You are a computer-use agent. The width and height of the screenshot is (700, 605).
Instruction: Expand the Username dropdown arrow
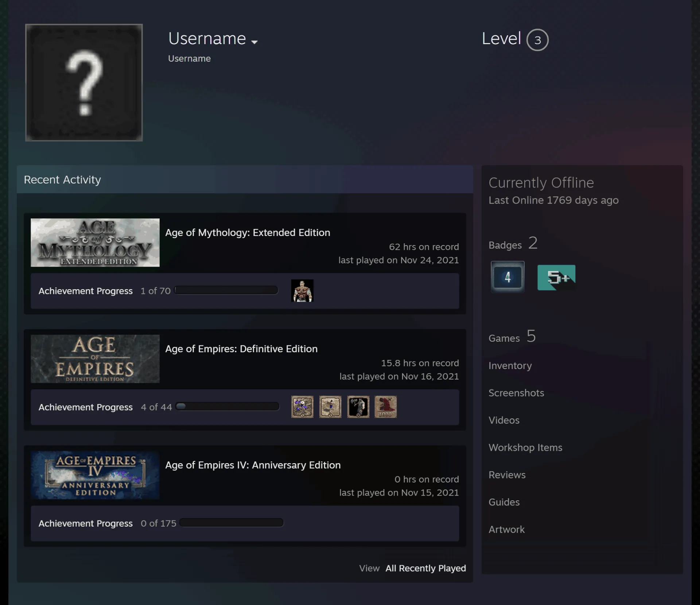tap(254, 42)
